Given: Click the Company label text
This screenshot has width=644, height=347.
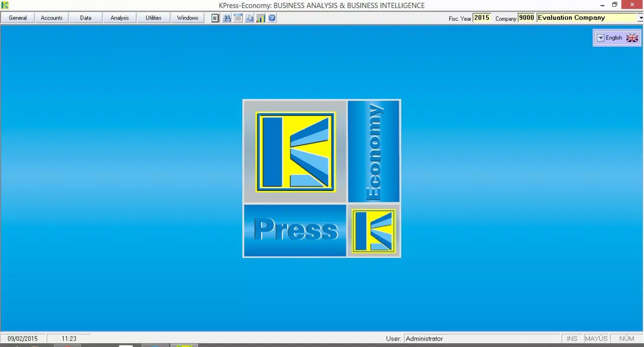Looking at the screenshot, I should point(506,19).
